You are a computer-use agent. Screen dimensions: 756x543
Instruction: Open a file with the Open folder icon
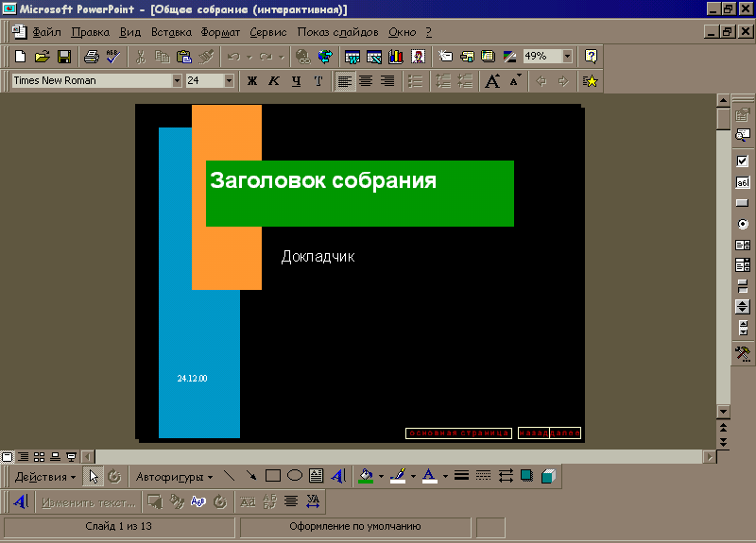point(43,57)
